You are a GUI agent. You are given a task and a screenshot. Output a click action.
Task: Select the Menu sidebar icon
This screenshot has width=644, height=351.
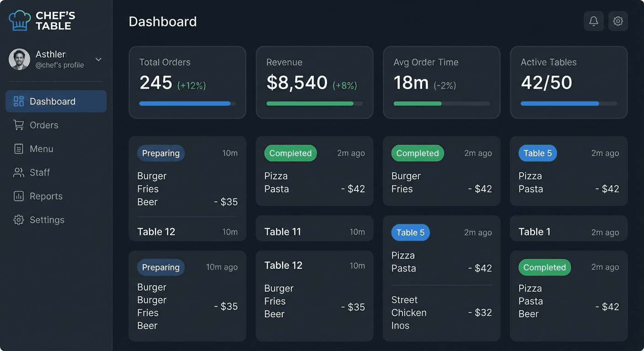18,149
